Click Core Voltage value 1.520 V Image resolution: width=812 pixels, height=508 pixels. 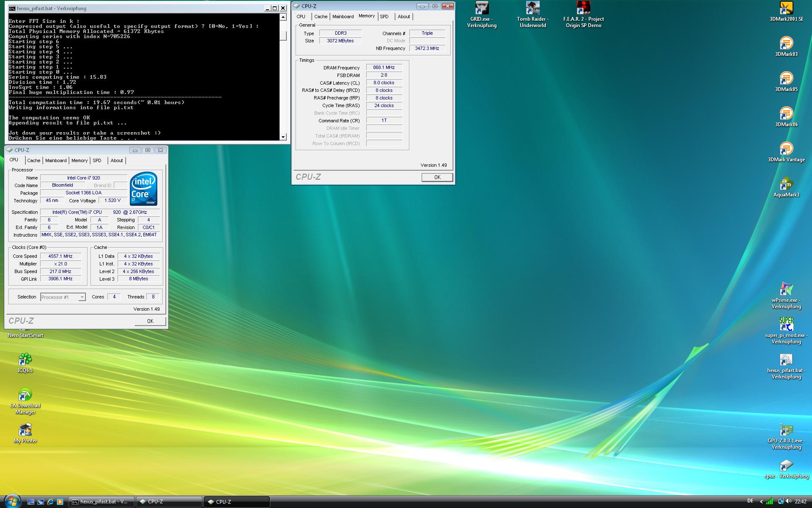coord(112,201)
